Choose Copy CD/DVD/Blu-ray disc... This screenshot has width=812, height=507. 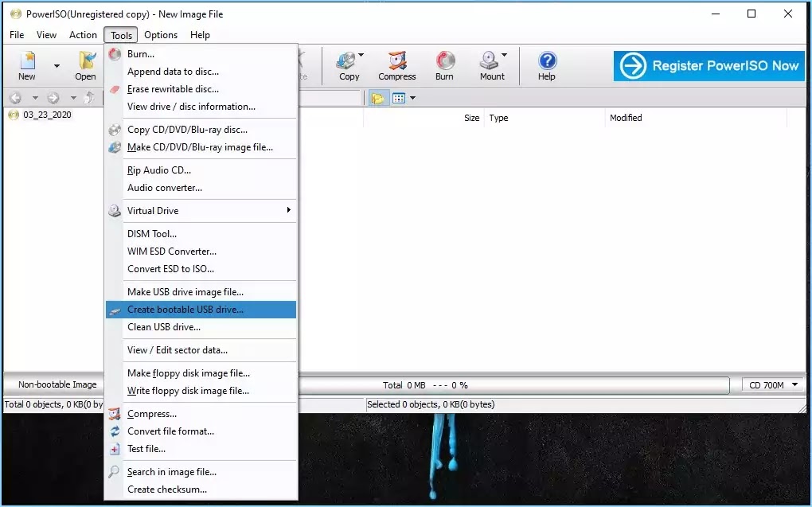[201, 130]
